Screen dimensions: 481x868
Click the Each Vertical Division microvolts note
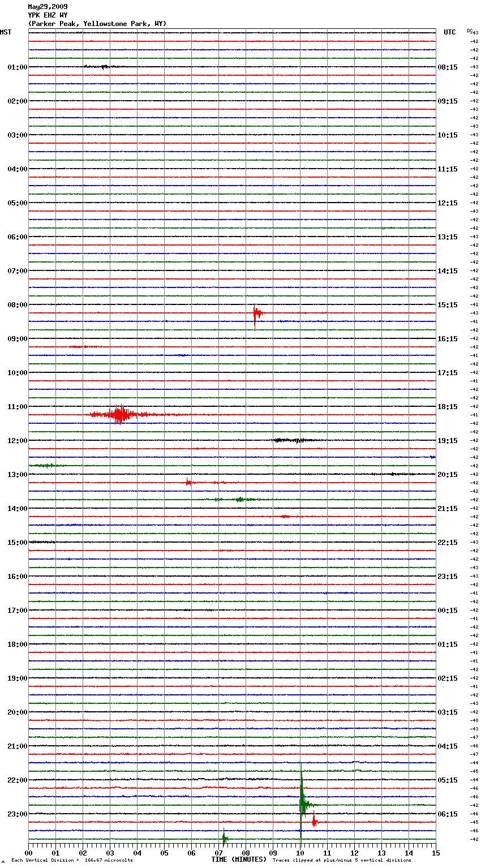tap(72, 861)
